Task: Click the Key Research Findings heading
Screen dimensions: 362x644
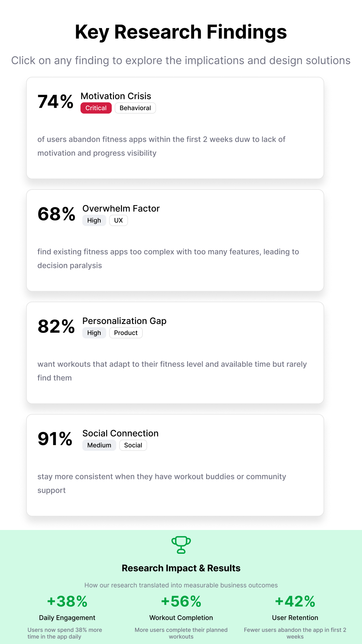Action: point(181,32)
